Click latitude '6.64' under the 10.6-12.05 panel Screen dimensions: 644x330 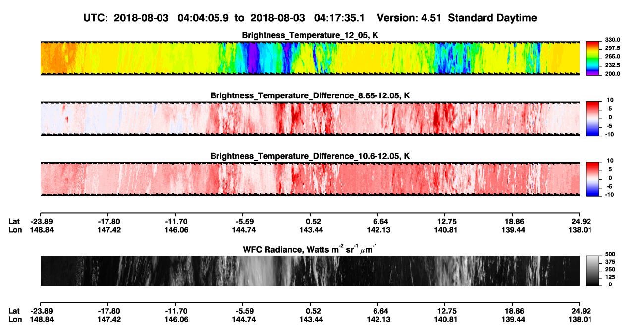[378, 222]
